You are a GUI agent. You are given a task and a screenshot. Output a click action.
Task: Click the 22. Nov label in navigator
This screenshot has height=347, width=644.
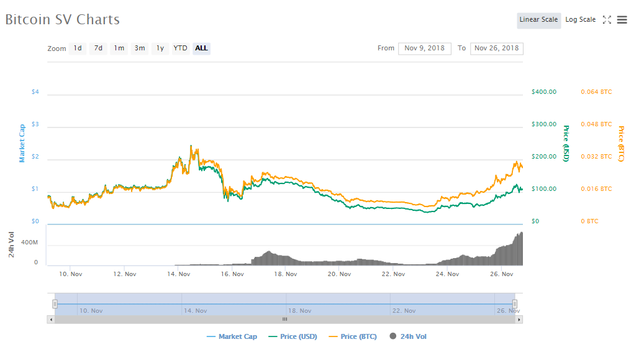404,311
